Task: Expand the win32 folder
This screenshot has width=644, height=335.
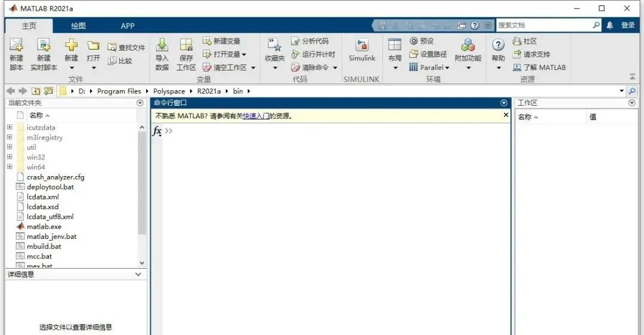Action: point(10,157)
